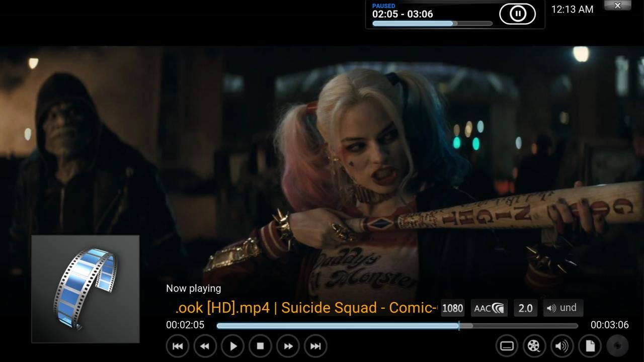This screenshot has height=362, width=644.
Task: Seek using the bottom progress bar
Action: coord(397,326)
